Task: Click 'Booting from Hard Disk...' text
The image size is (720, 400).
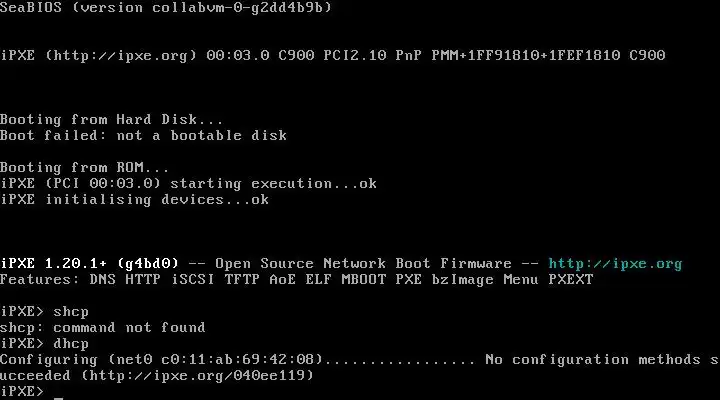Action: [111, 120]
